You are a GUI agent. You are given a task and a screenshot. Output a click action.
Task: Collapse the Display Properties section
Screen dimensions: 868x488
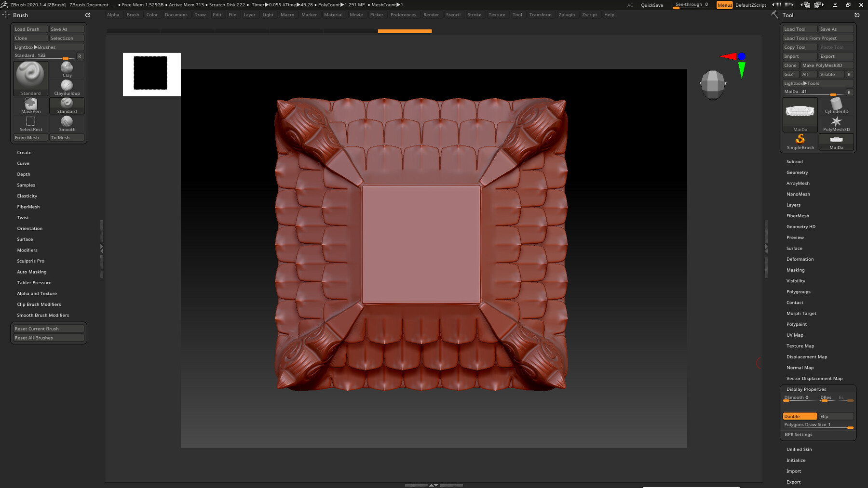tap(806, 389)
